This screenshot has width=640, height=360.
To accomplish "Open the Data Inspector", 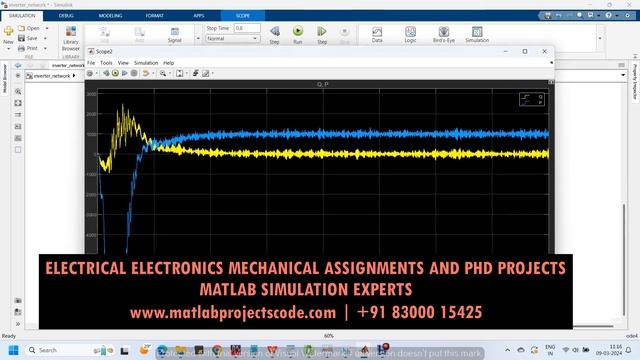I will pos(377,35).
